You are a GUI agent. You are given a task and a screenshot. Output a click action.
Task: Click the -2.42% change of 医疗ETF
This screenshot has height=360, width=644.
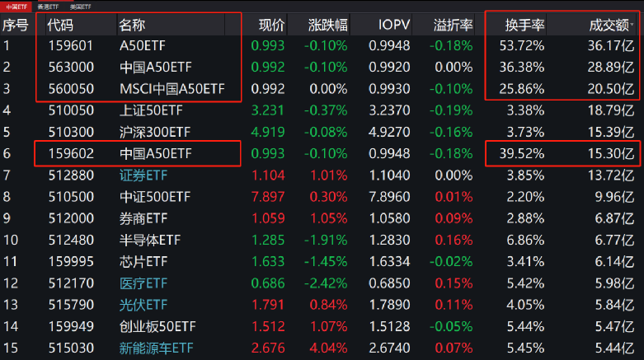coord(326,283)
